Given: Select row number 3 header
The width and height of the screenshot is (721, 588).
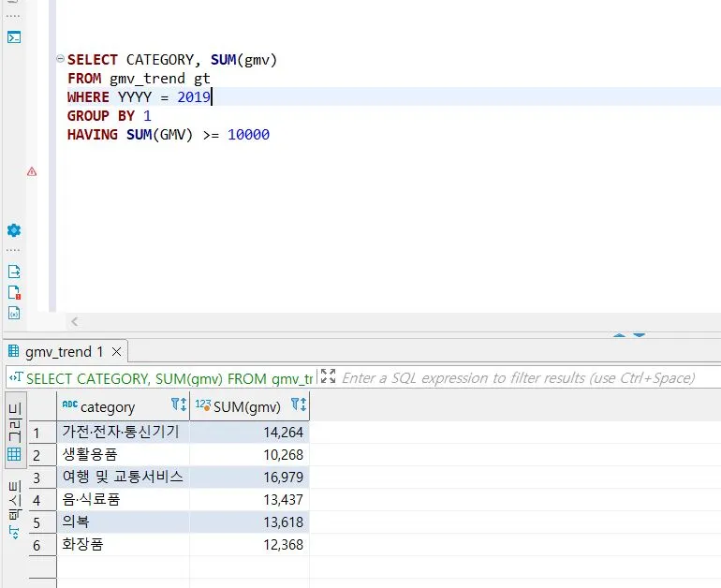Looking at the screenshot, I should tap(42, 478).
